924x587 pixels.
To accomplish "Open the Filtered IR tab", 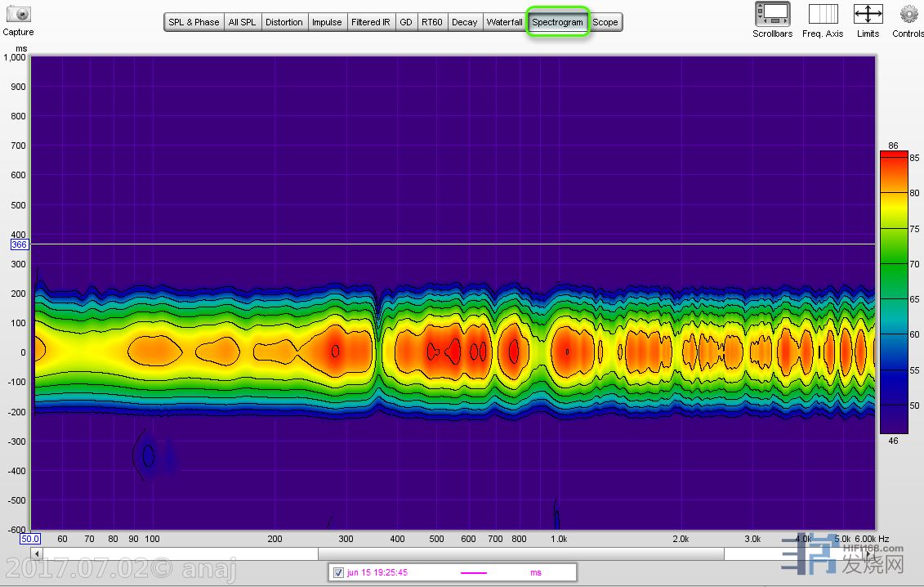I will tap(371, 22).
